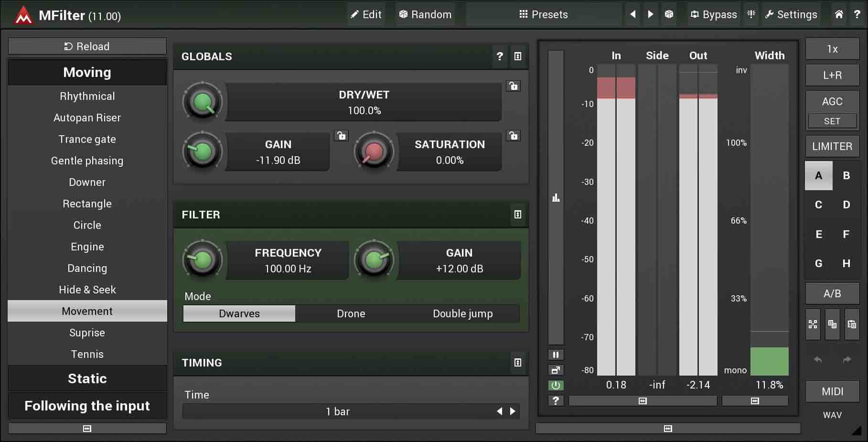The image size is (868, 442).
Task: Toggle the green meter power button
Action: (x=556, y=385)
